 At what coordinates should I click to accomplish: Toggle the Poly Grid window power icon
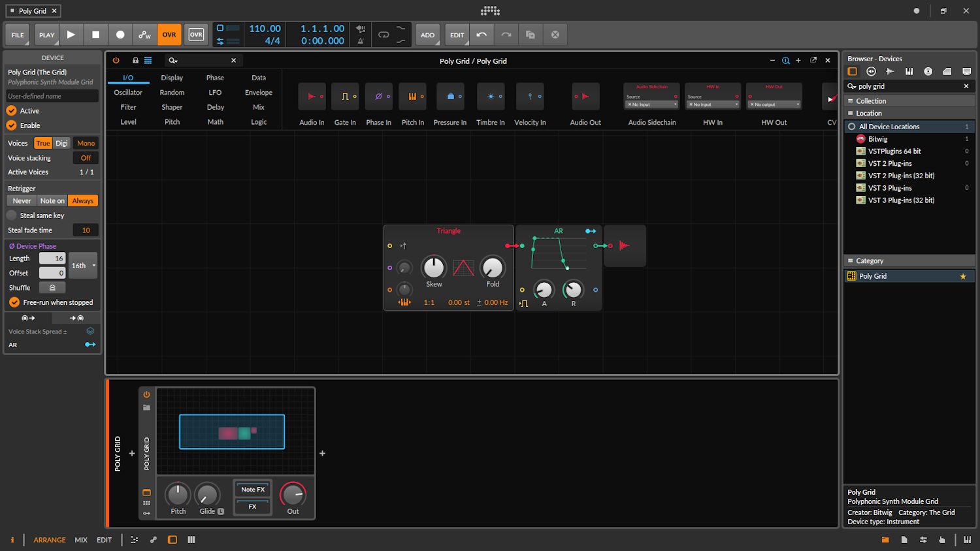click(116, 60)
